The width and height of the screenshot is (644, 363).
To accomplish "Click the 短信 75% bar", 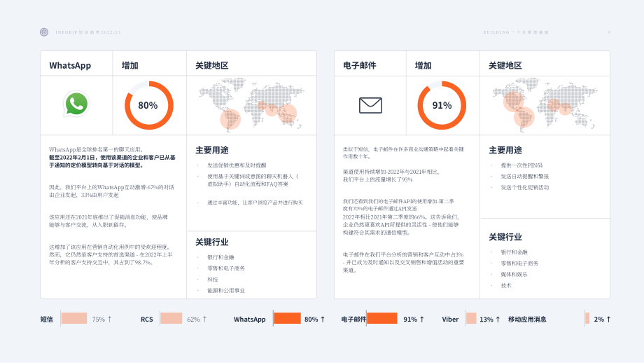I will 74,319.
